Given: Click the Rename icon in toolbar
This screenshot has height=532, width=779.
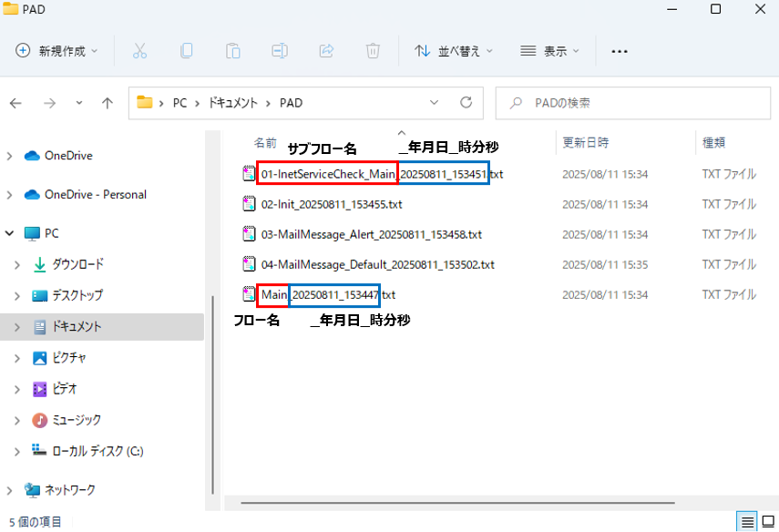Looking at the screenshot, I should click(280, 51).
